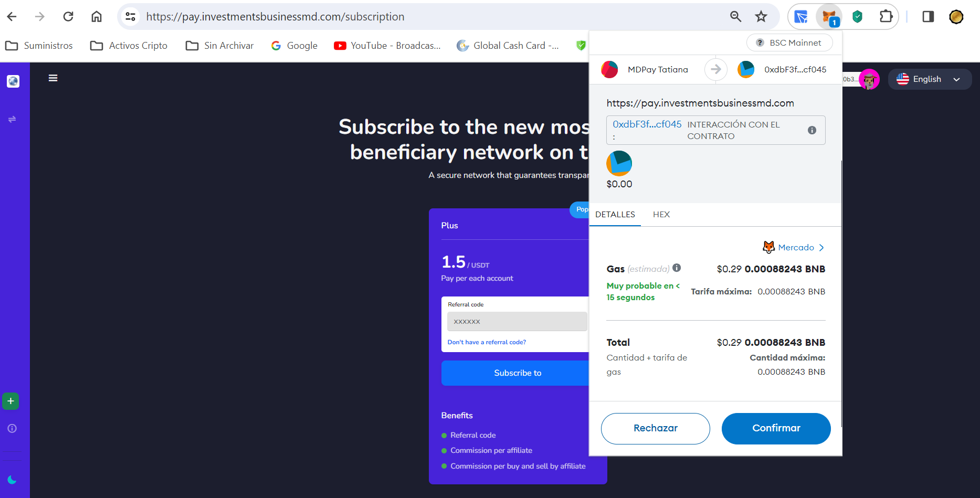Toggle the browser side panel
Screen dimensions: 980x498
click(x=928, y=17)
